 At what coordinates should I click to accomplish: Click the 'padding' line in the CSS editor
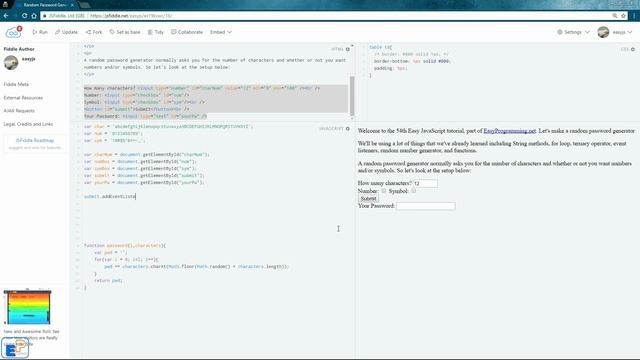391,69
